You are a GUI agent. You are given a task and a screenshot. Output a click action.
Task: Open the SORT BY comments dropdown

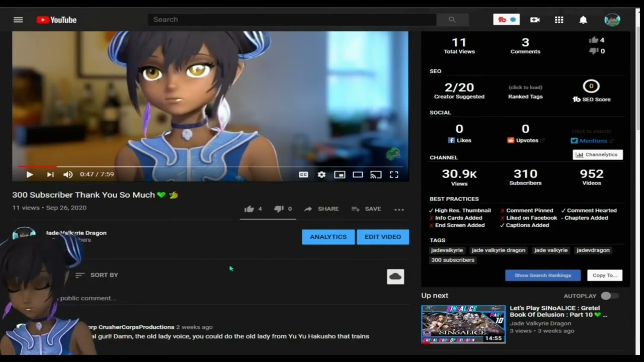(97, 275)
